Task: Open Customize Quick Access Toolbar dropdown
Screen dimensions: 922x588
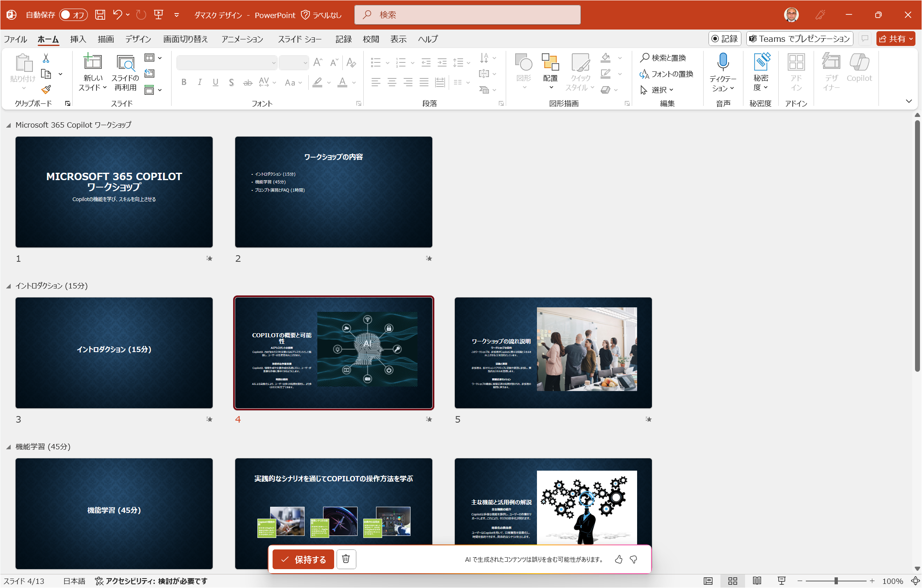Action: point(177,15)
